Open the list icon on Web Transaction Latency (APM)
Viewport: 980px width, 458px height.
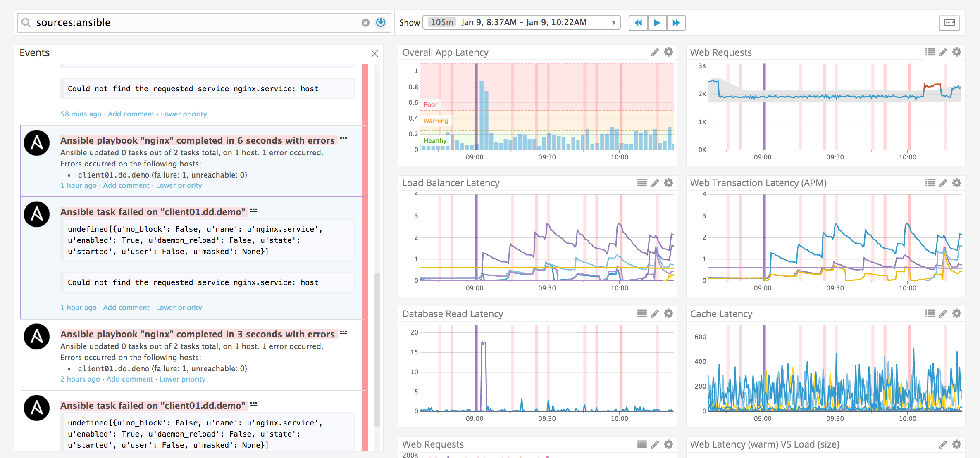[930, 183]
